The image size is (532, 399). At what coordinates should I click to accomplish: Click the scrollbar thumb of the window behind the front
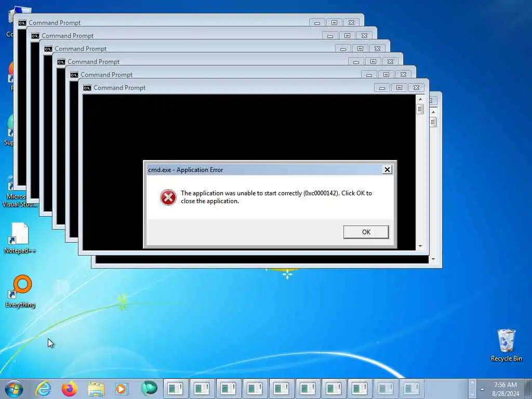tap(433, 122)
